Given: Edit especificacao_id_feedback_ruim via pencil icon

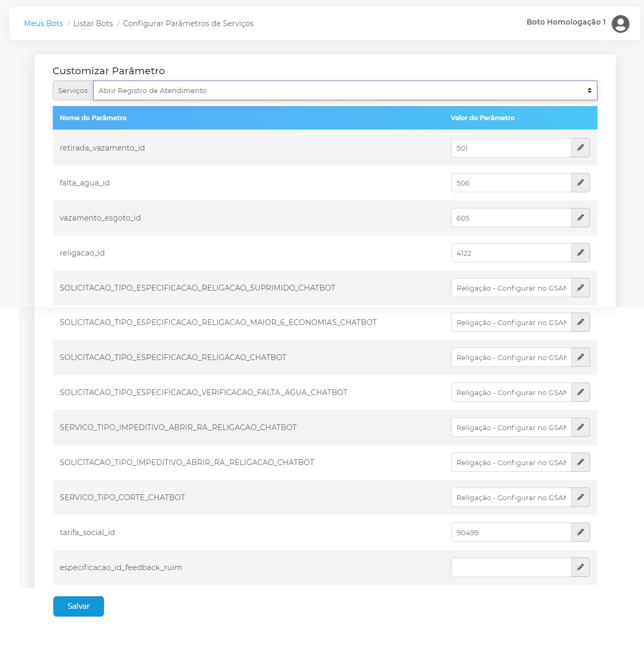Looking at the screenshot, I should (x=580, y=568).
